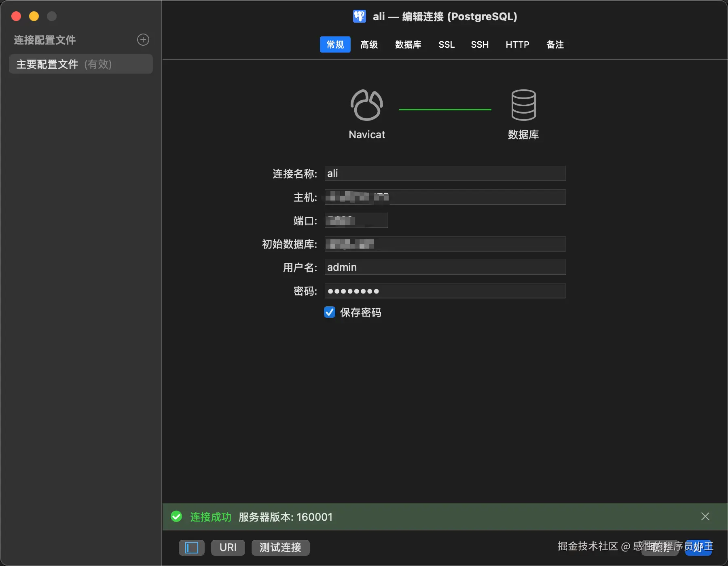This screenshot has width=728, height=566.
Task: Click the 用户名 field containing admin
Action: click(x=445, y=267)
